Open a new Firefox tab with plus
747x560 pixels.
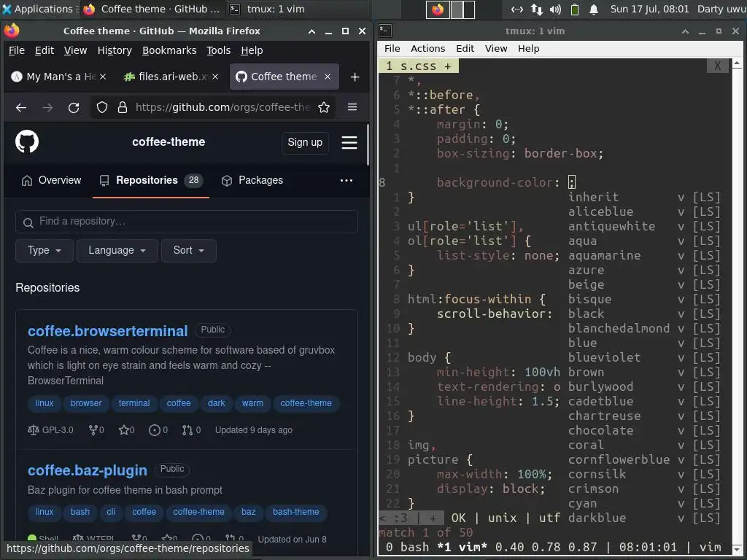pyautogui.click(x=355, y=77)
